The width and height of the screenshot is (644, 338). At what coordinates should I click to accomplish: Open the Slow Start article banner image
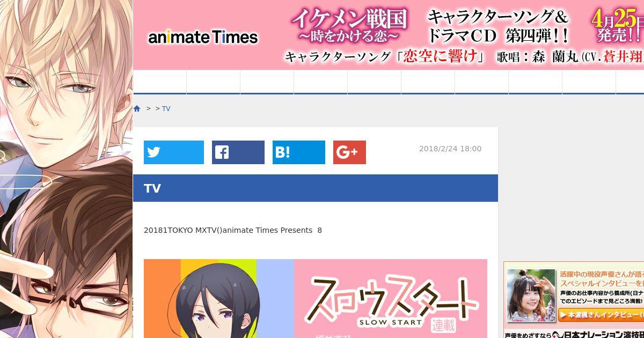[316, 298]
